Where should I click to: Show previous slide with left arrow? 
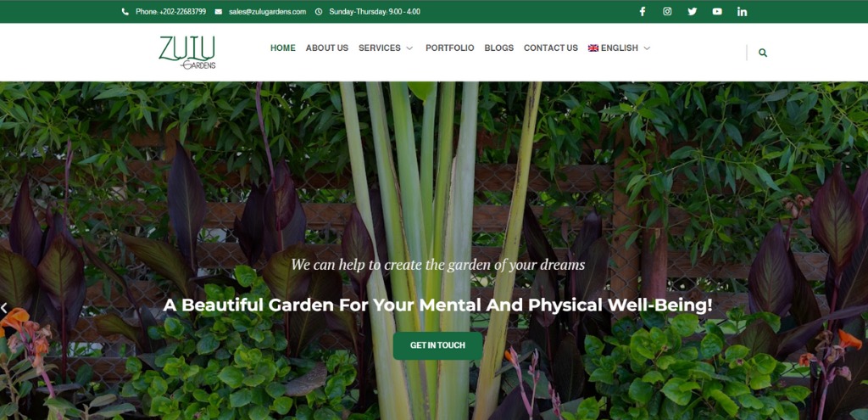tap(4, 309)
